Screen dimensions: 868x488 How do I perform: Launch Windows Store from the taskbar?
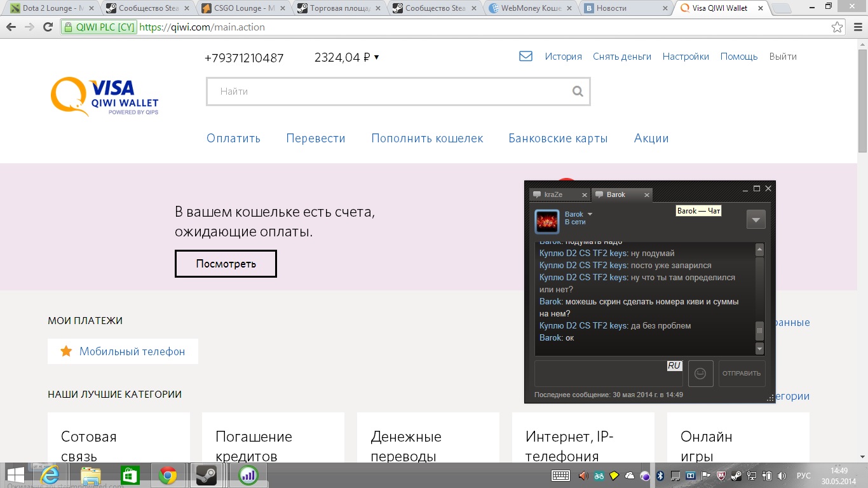(129, 475)
